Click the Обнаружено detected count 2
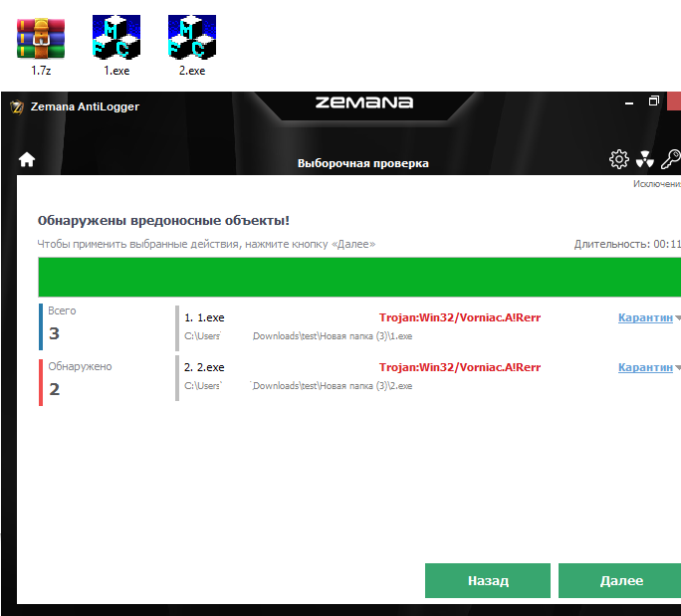 (x=55, y=389)
